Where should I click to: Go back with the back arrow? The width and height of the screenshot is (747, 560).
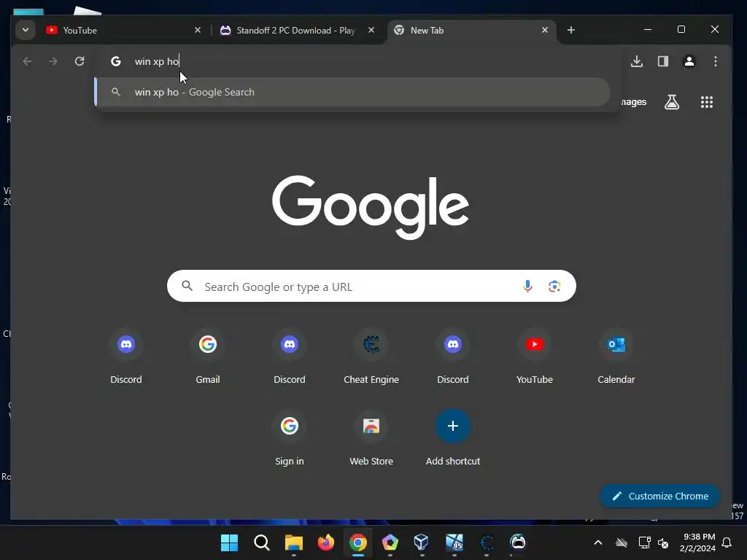click(27, 61)
